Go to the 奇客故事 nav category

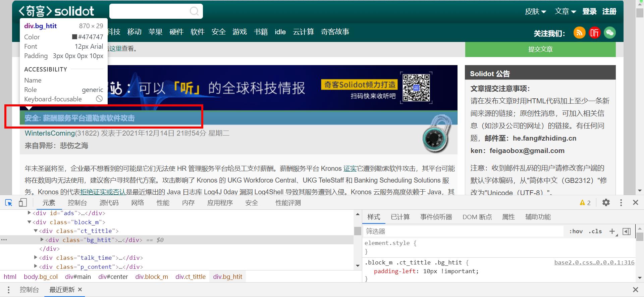(335, 32)
